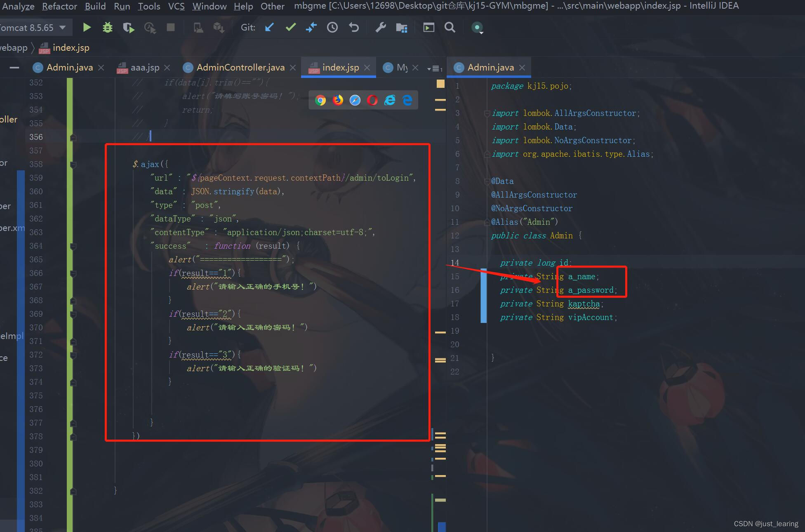Click index.jsp breadcrumb
Screen dimensions: 805x532
coord(71,48)
